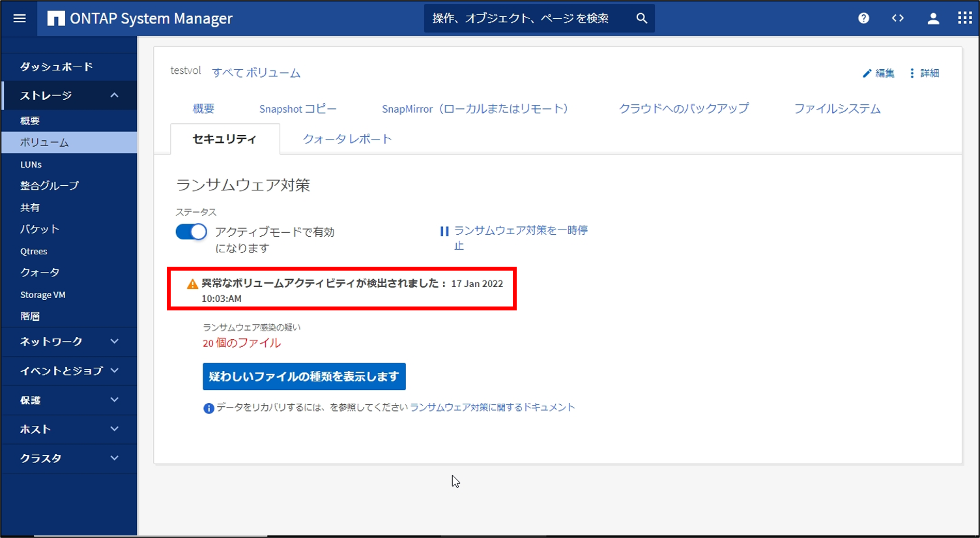
Task: Click the ランサムウェア感染の疑い label
Action: coord(252,327)
